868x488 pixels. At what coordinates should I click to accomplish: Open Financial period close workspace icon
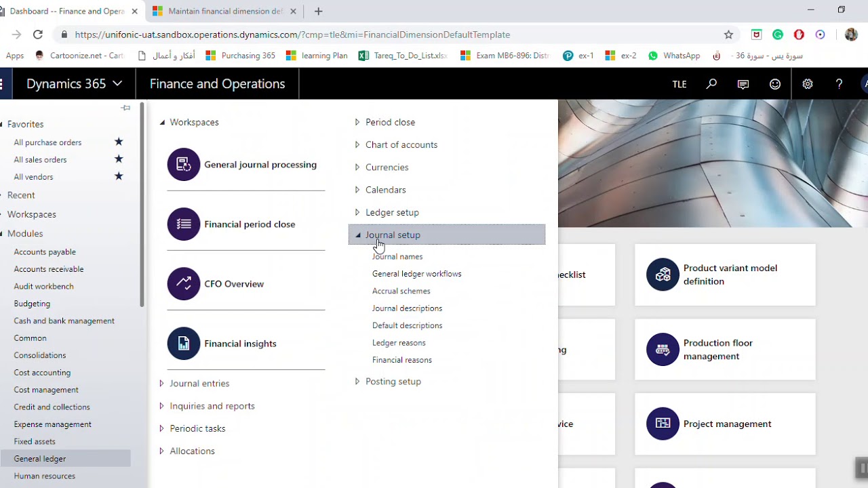(184, 224)
